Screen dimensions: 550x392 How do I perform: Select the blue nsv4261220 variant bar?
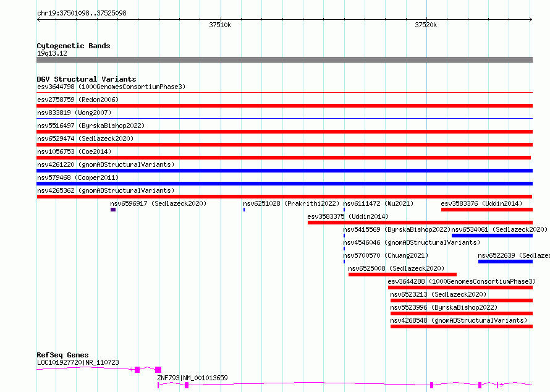coord(284,171)
